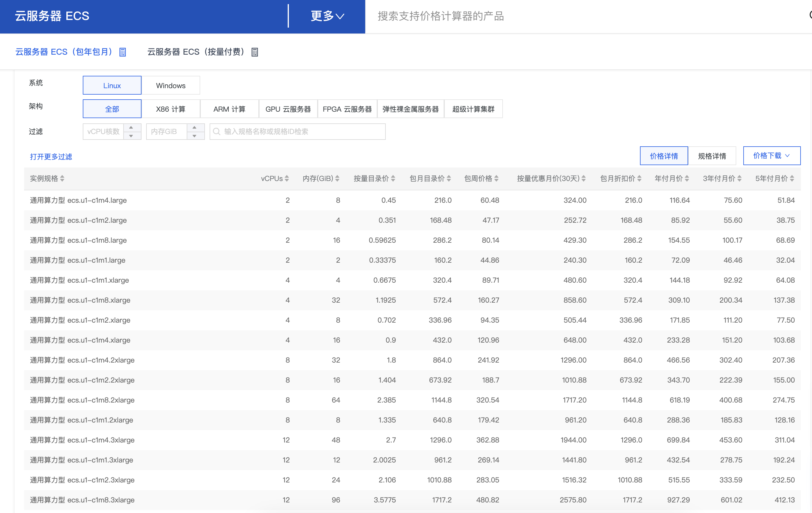Click 按量目录价 value 0.59625
Screen dimensions: 812x513
click(382, 240)
